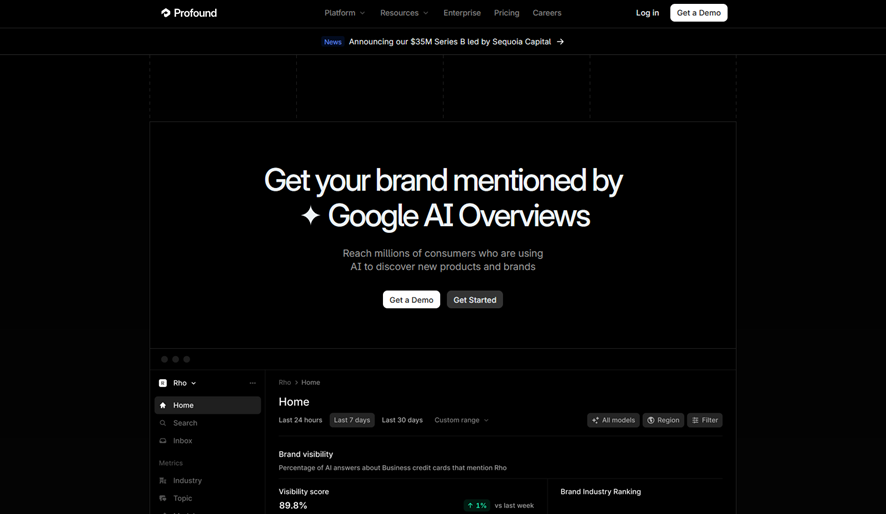The image size is (886, 514).
Task: Click the News badge
Action: (333, 42)
